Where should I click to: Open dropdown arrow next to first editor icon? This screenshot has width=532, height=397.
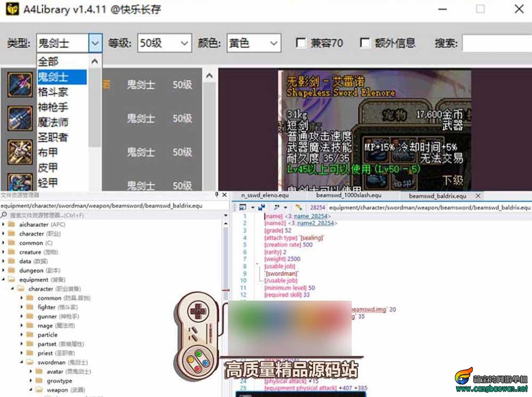pyautogui.click(x=252, y=207)
